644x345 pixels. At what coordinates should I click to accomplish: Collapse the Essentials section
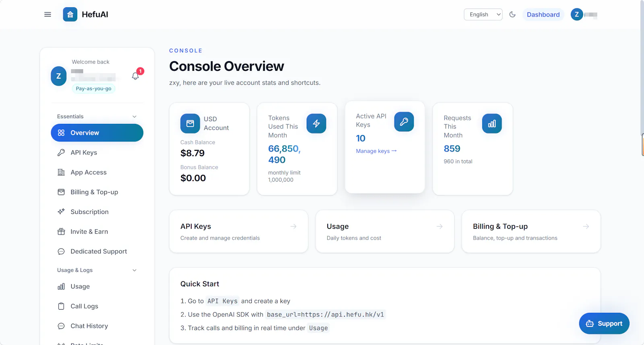[x=134, y=117]
